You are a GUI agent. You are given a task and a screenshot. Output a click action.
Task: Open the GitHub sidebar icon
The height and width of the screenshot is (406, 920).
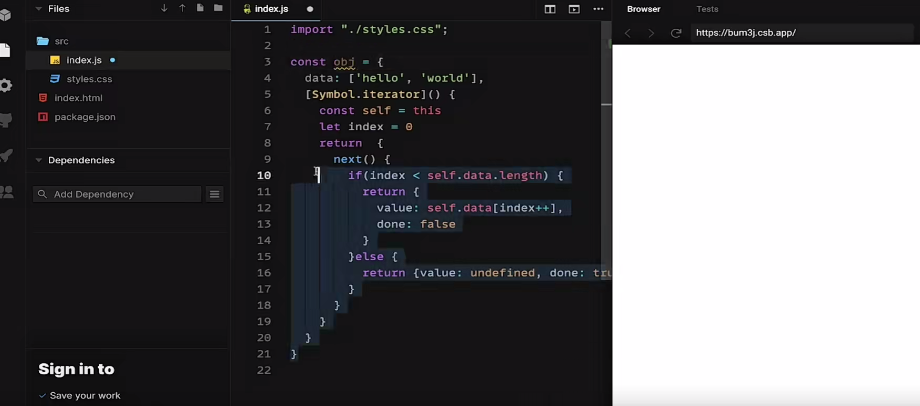[x=6, y=121]
